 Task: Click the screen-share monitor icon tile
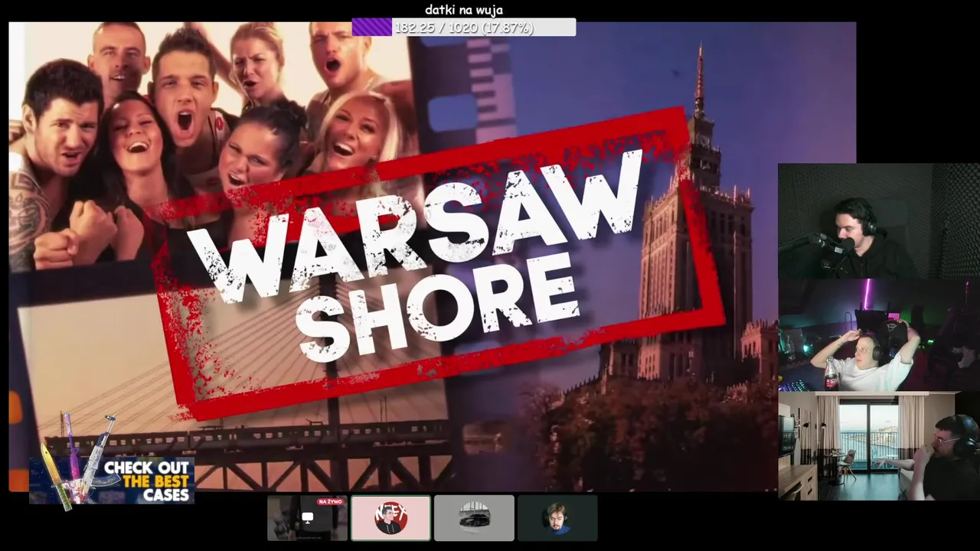click(307, 518)
